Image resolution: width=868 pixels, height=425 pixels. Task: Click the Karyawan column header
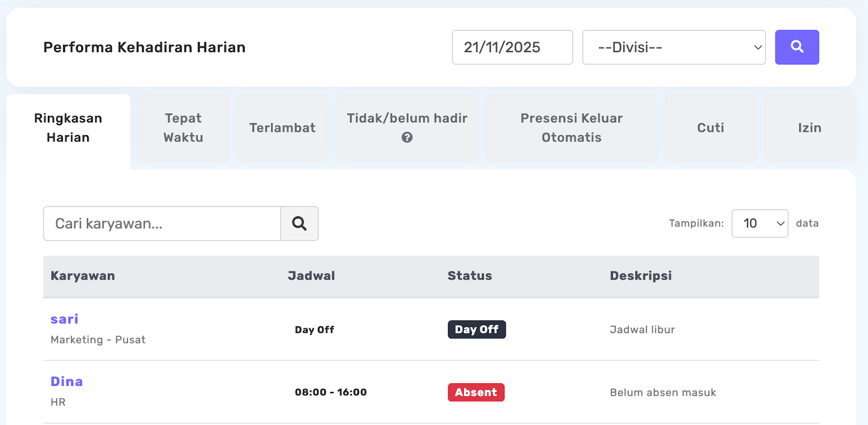(82, 276)
